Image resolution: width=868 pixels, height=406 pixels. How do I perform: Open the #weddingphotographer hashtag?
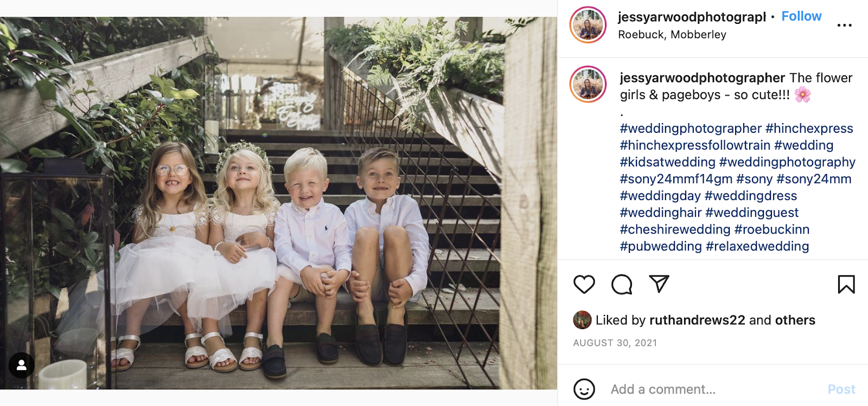(691, 128)
